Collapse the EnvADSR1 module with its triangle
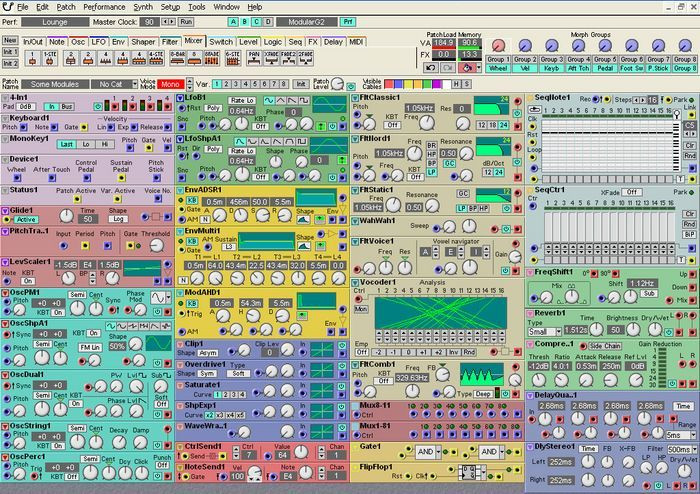Screen dimensions: 700x494 (x=180, y=189)
